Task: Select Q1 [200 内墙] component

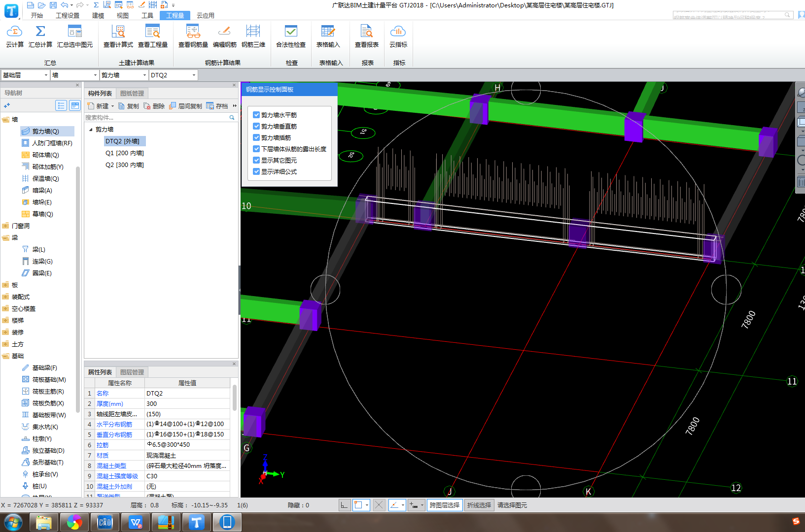Action: 125,153
